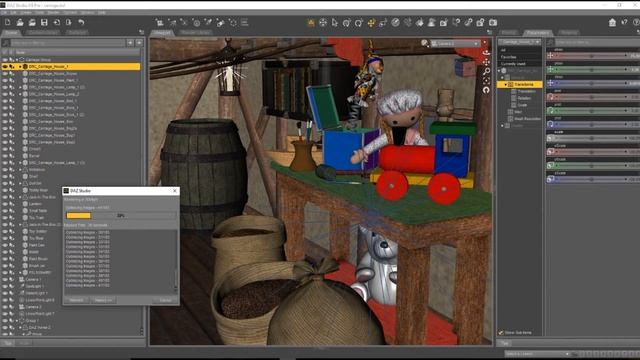Viewport: 640px width, 360px height.
Task: Open the Parameters node selection dropdown
Action: [x=520, y=42]
